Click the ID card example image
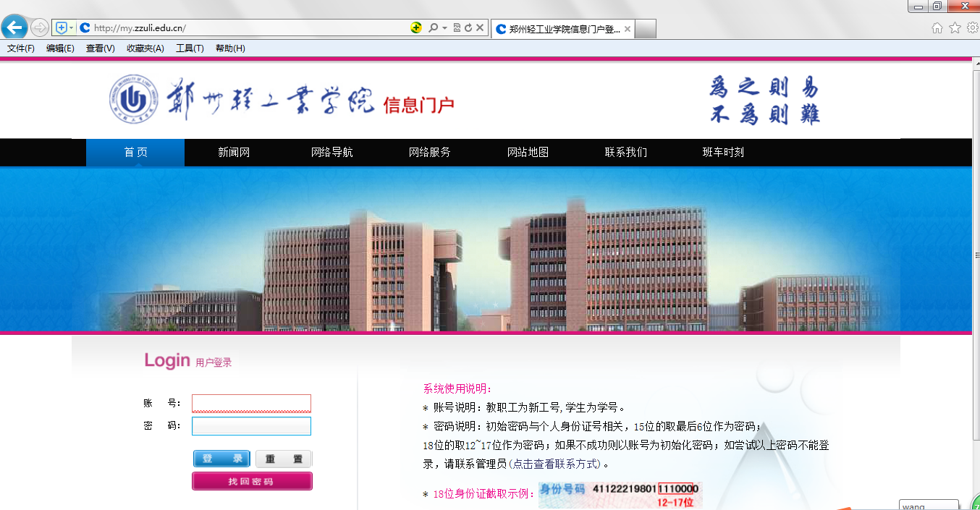980x510 pixels. pyautogui.click(x=620, y=495)
